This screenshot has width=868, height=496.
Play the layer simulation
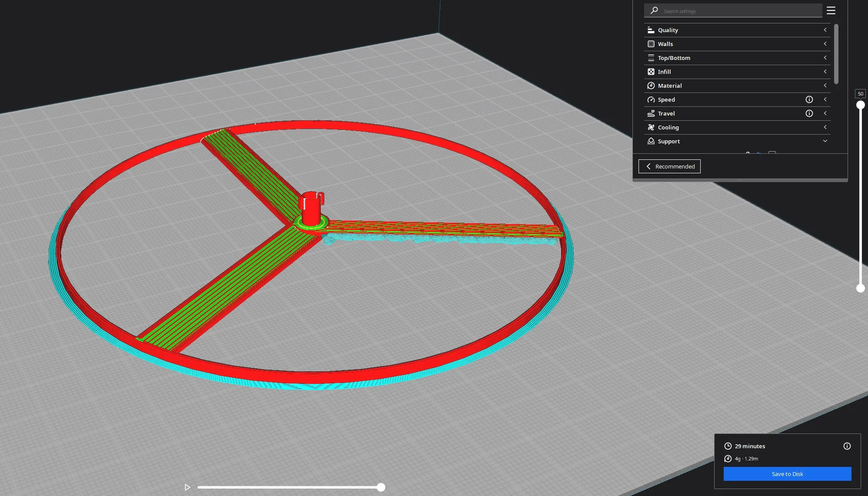click(x=187, y=487)
